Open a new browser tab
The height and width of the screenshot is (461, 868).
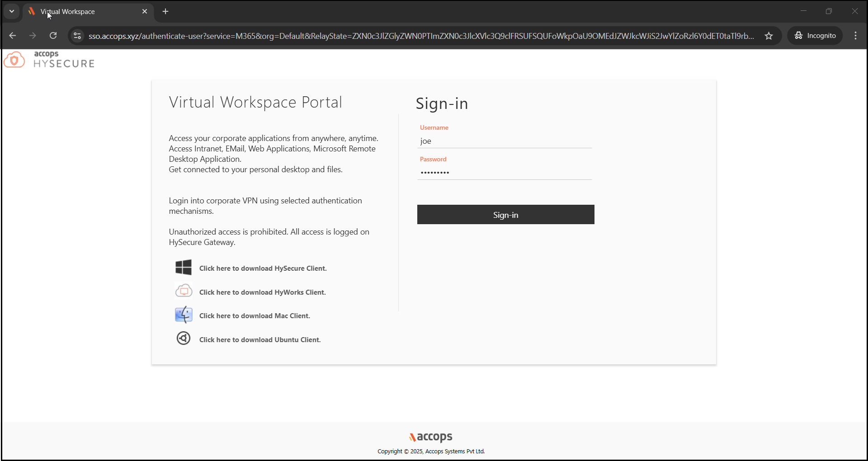pyautogui.click(x=165, y=12)
